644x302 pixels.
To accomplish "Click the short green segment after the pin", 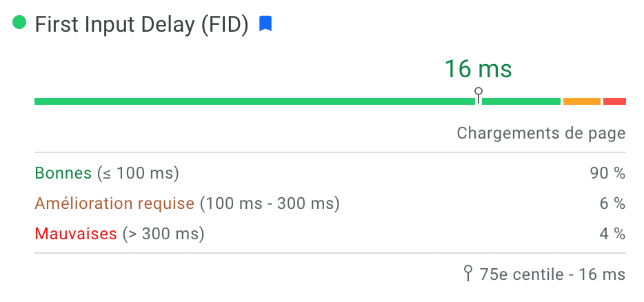I will [x=521, y=101].
